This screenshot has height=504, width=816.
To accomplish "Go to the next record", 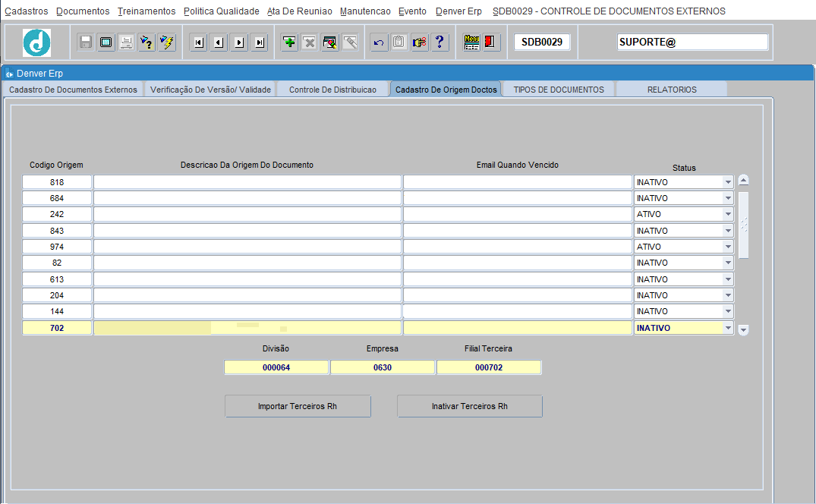I will 239,43.
